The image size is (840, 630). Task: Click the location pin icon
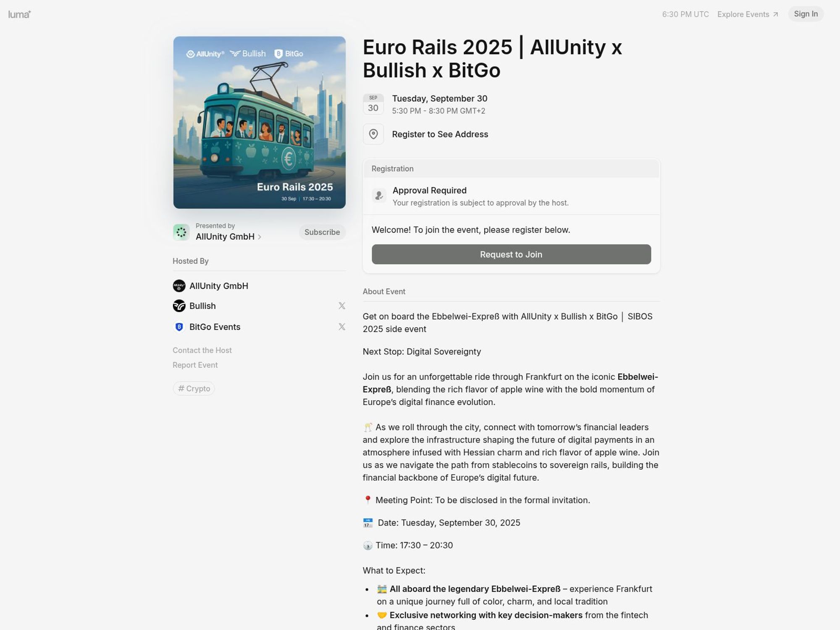[x=373, y=134]
